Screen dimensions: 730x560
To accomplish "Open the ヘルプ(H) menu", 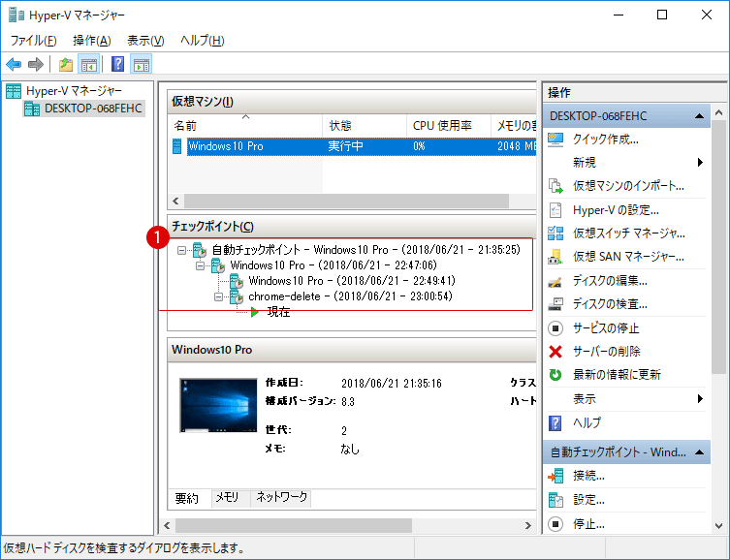I will pos(202,41).
